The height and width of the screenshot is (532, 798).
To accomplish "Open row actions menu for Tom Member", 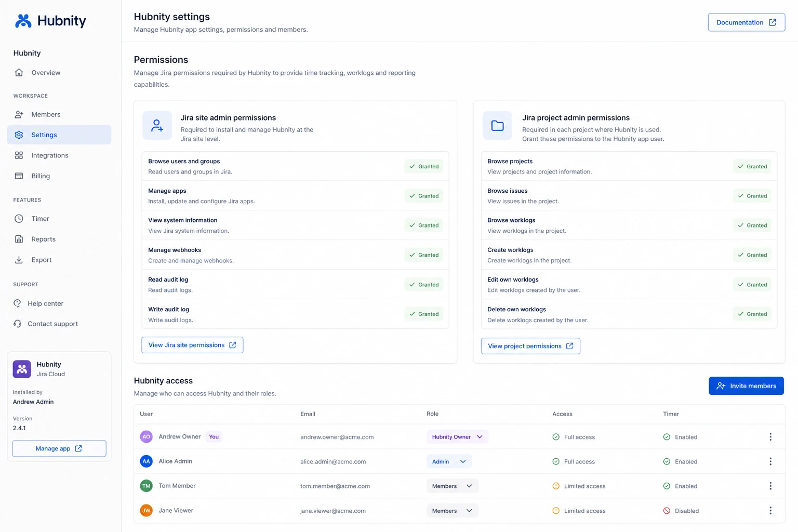I will pyautogui.click(x=770, y=486).
